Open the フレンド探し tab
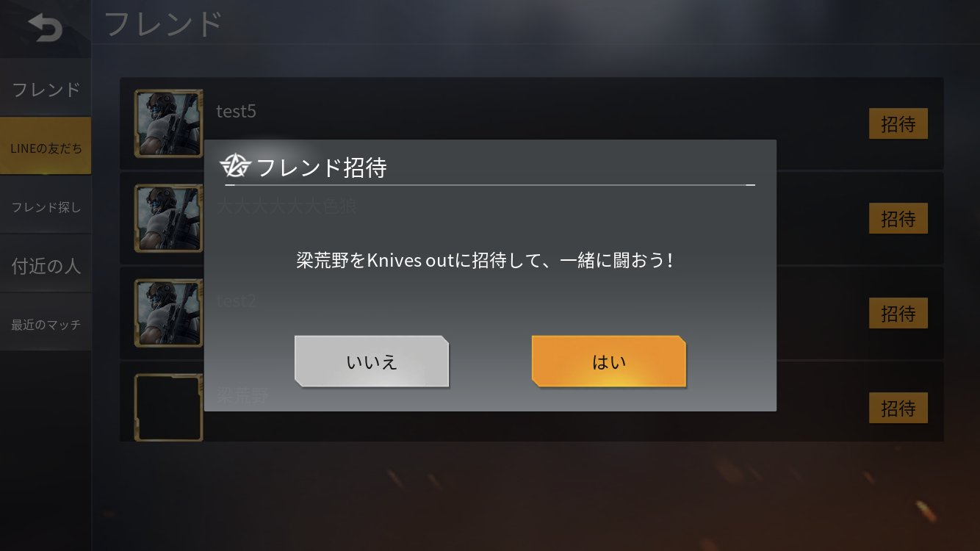The width and height of the screenshot is (980, 551). 46,206
